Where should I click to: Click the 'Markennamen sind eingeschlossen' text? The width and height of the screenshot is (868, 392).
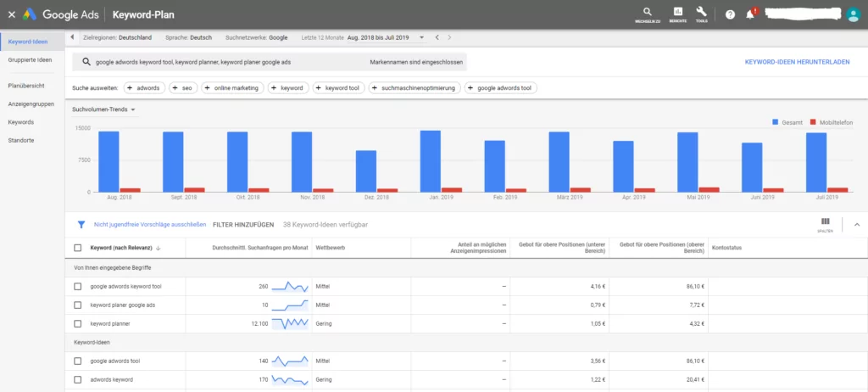[x=416, y=62]
